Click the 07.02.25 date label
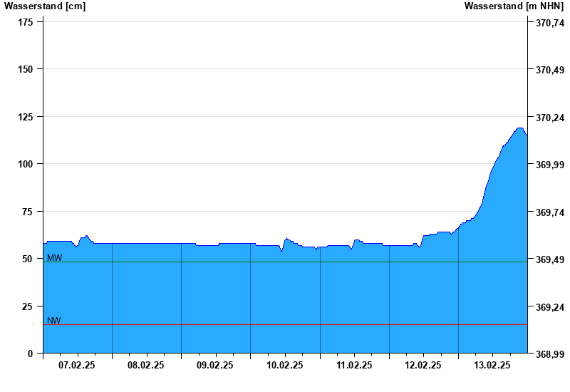 [x=77, y=365]
